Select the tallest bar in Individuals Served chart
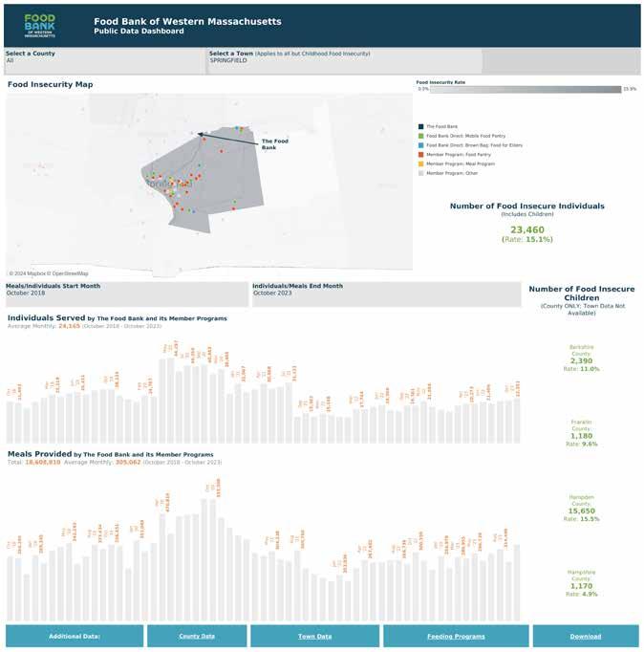Viewport: 644px width, 652px height. coord(171,401)
